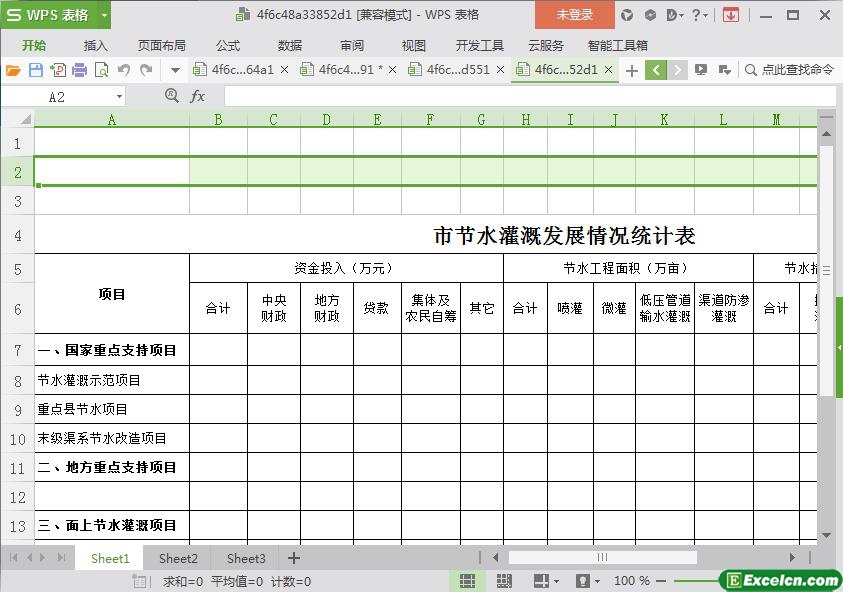Expand the quick access toolbar dropdown
Viewport: 843px width, 592px height.
tap(175, 70)
